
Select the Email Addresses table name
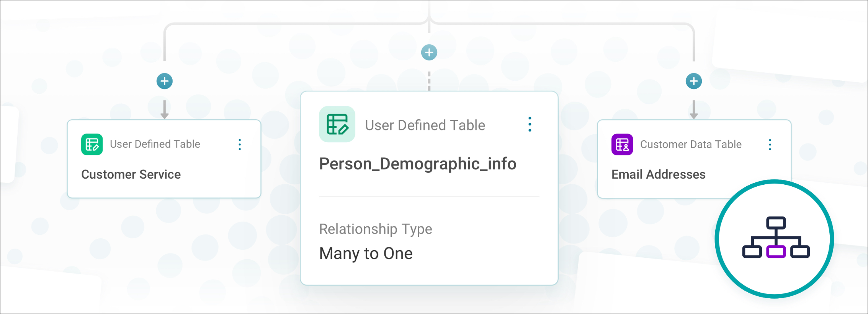point(658,174)
